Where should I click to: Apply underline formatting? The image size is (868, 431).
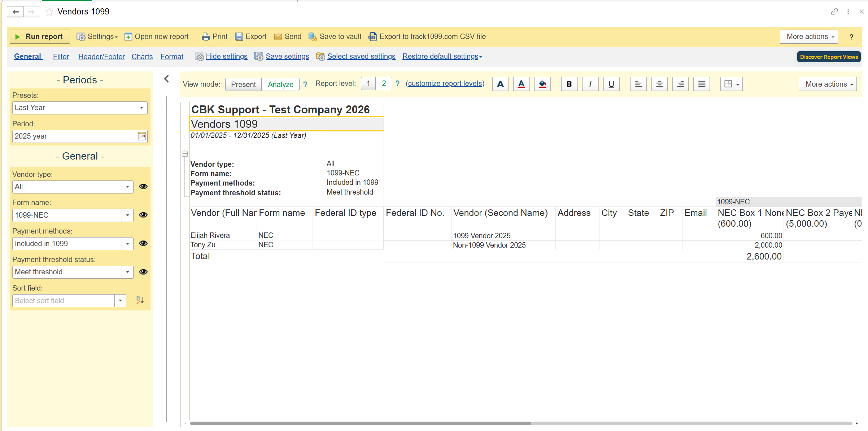pos(611,84)
